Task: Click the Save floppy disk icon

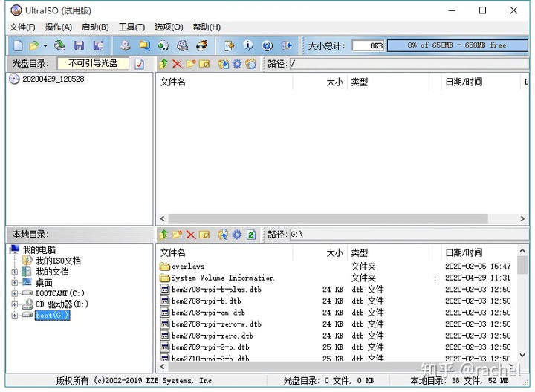Action: click(80, 45)
